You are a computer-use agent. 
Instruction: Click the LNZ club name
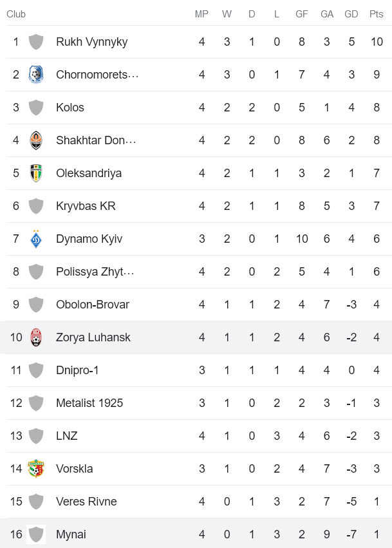tap(66, 435)
